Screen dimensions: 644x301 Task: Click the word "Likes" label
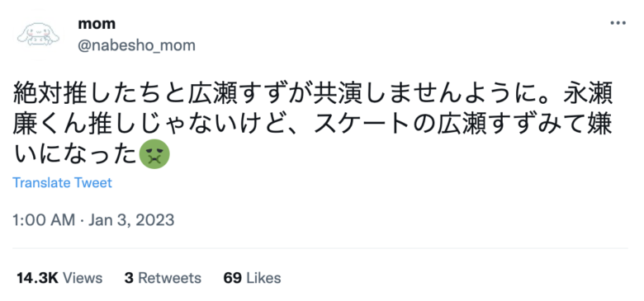click(263, 278)
